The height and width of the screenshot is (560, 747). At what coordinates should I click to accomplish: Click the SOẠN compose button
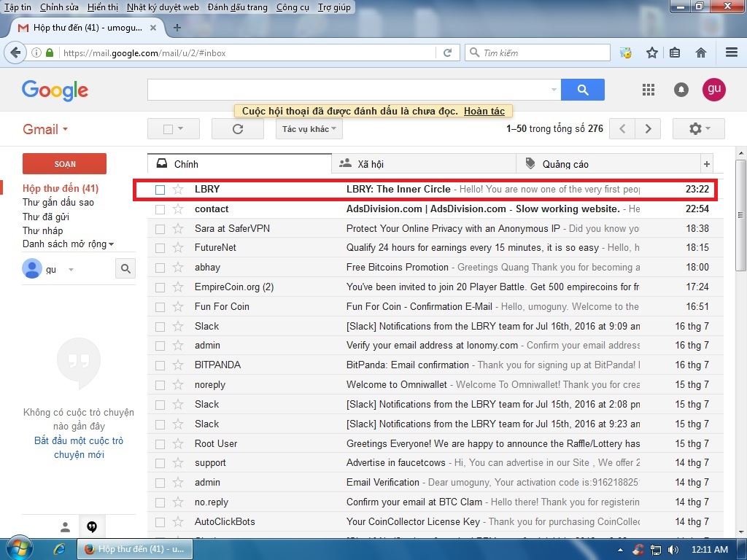click(64, 164)
